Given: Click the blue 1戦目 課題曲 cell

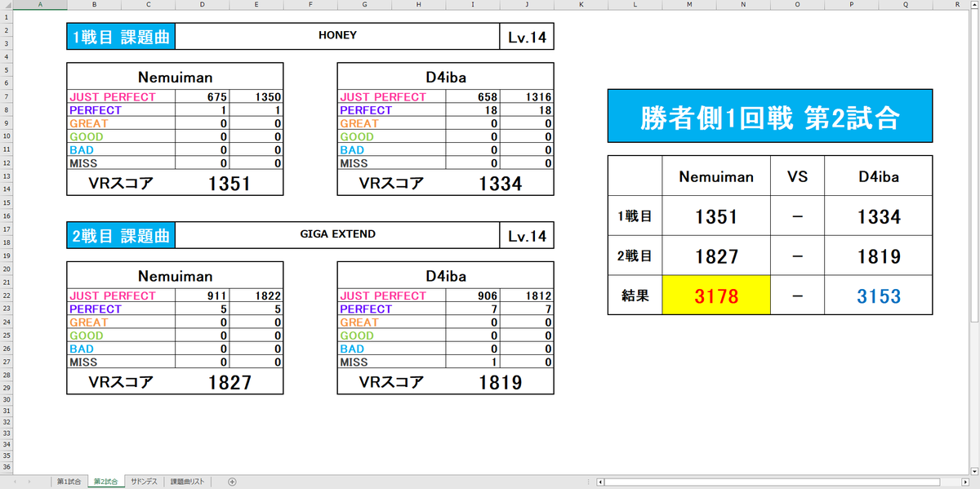Looking at the screenshot, I should (121, 36).
